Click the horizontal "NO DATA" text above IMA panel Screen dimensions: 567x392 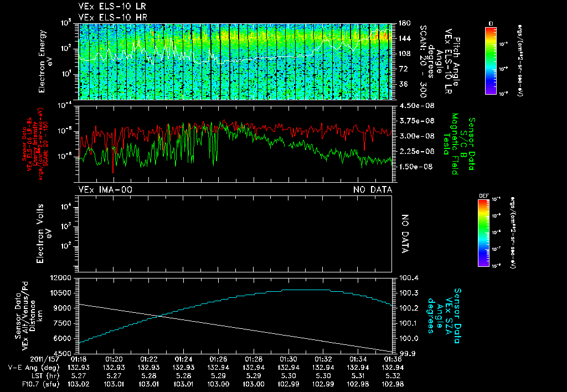(373, 190)
